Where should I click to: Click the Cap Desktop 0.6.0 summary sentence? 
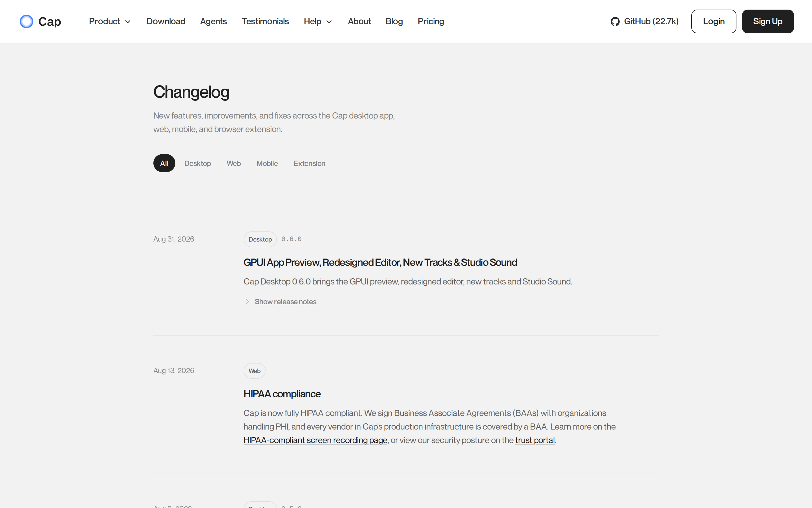click(408, 282)
